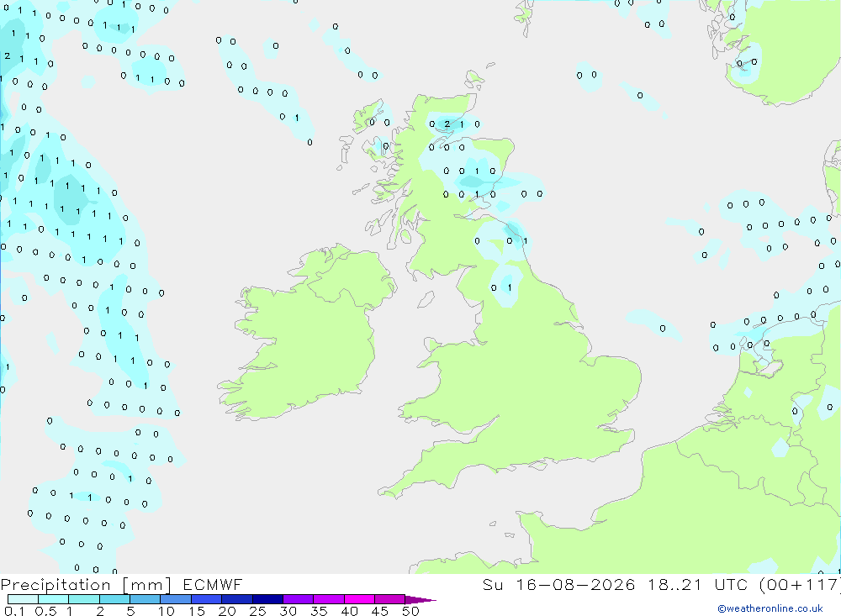Click the "Su 16-08-2026" forecast date
The width and height of the screenshot is (841, 616).
coord(559,585)
